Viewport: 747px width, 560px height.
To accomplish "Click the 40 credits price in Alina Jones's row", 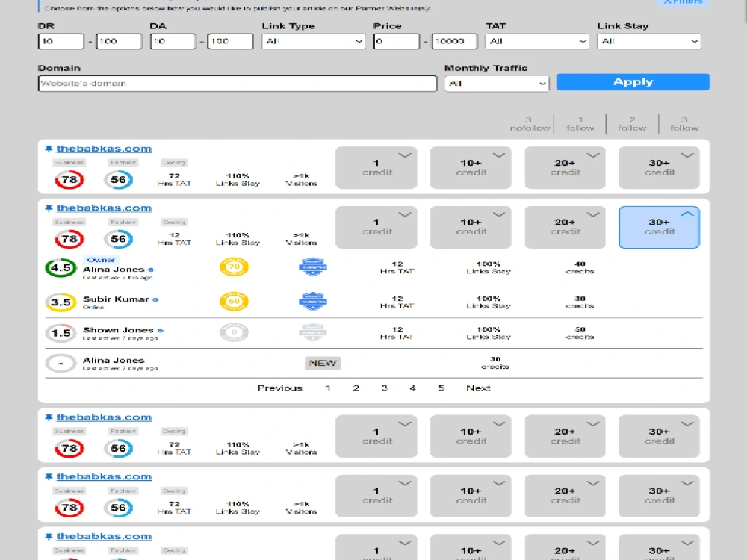I will (x=580, y=267).
